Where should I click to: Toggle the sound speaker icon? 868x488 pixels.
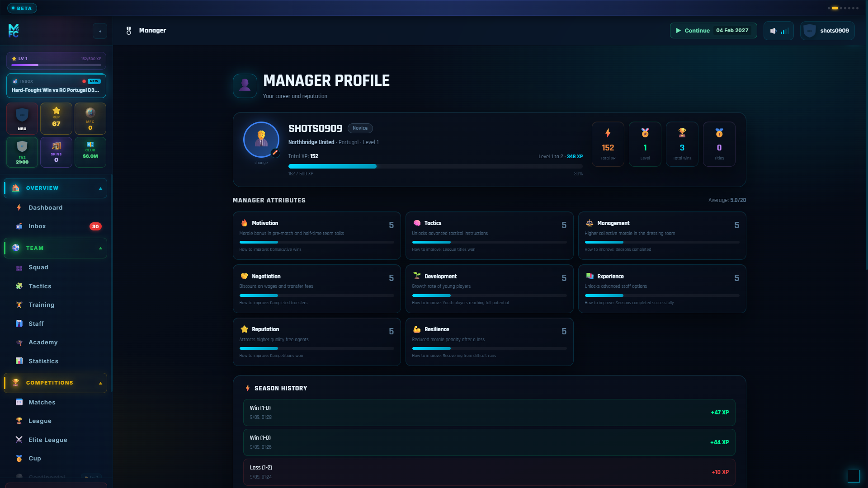773,31
